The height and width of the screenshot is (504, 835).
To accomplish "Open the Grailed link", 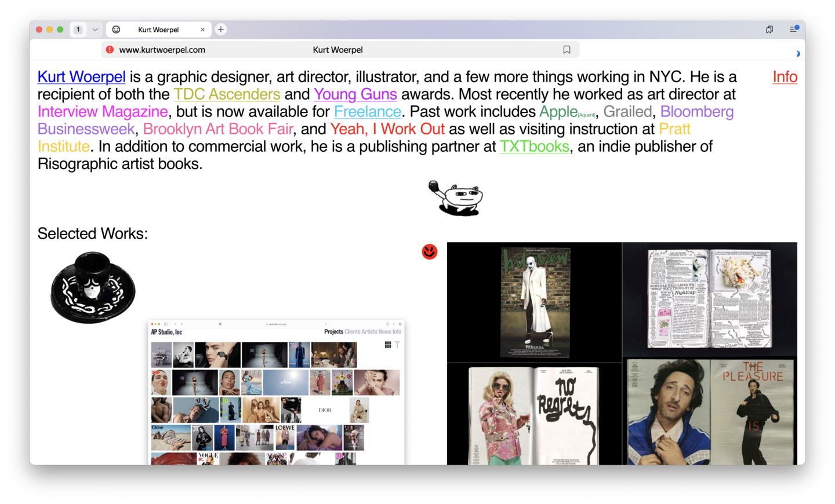I will point(627,112).
